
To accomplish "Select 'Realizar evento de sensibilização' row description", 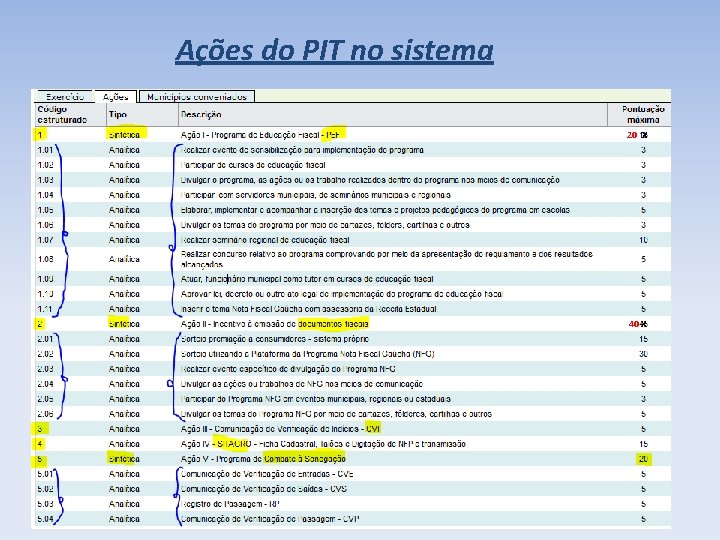I will click(302, 150).
